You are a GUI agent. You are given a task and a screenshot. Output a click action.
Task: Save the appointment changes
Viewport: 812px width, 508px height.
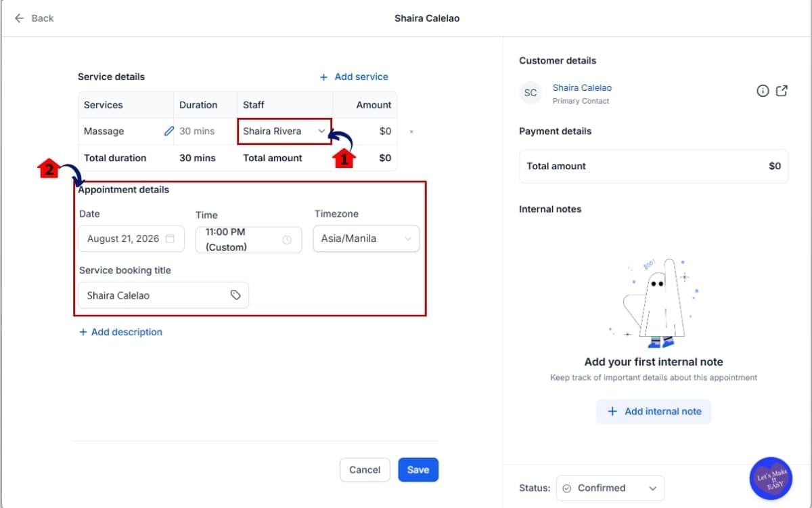418,469
